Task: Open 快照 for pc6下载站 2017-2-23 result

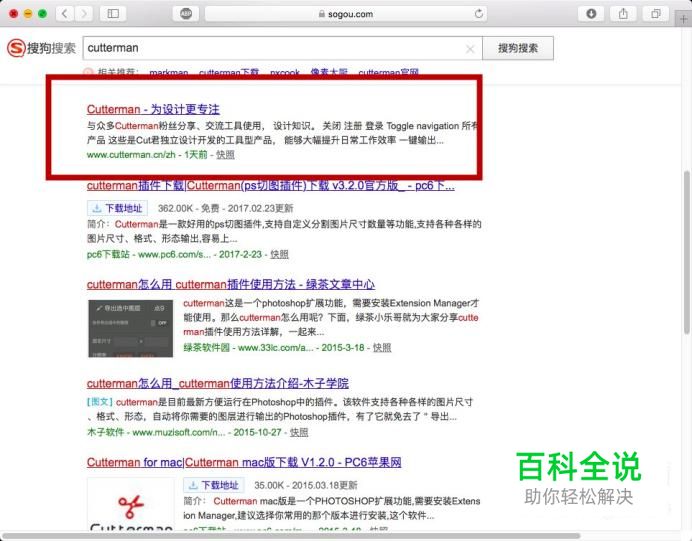Action: tap(279, 254)
